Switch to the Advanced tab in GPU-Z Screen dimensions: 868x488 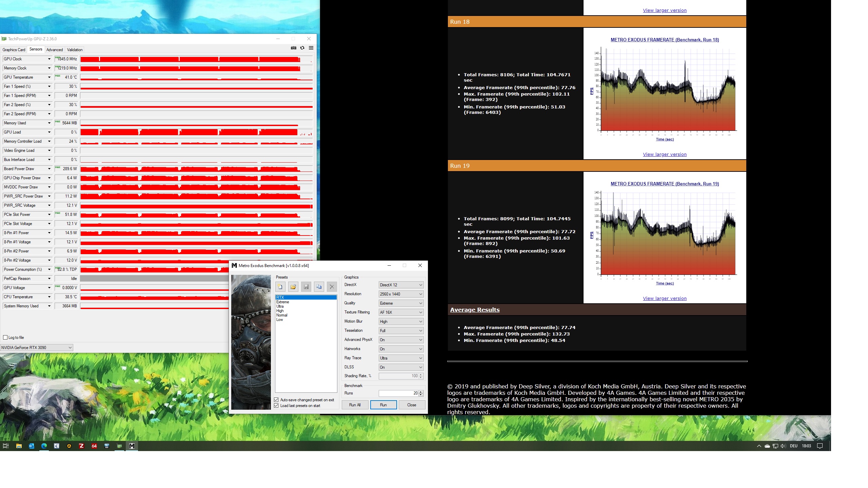click(55, 50)
